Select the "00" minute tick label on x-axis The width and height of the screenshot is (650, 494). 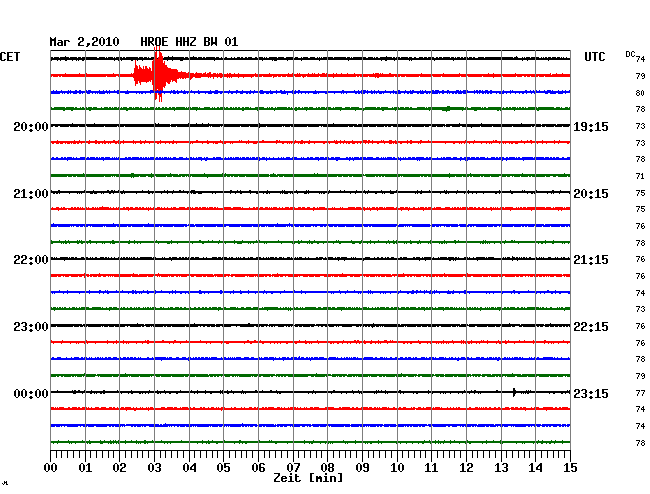pos(51,467)
